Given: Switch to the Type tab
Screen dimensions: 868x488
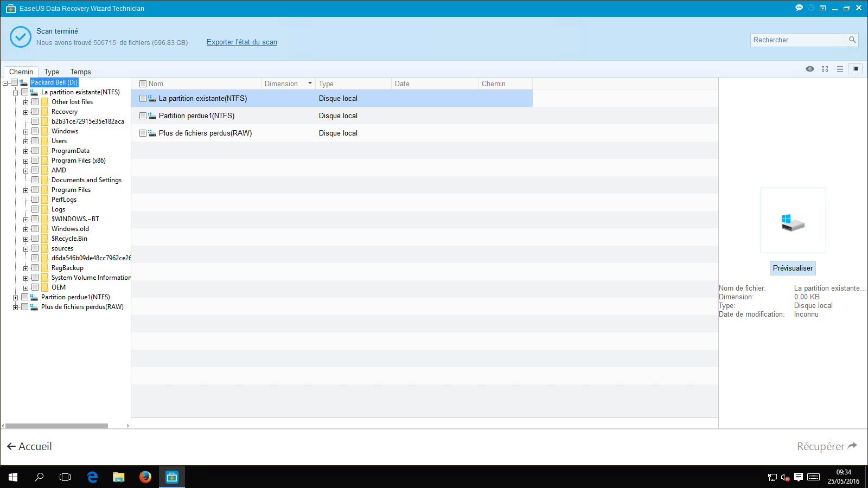Looking at the screenshot, I should 52,72.
